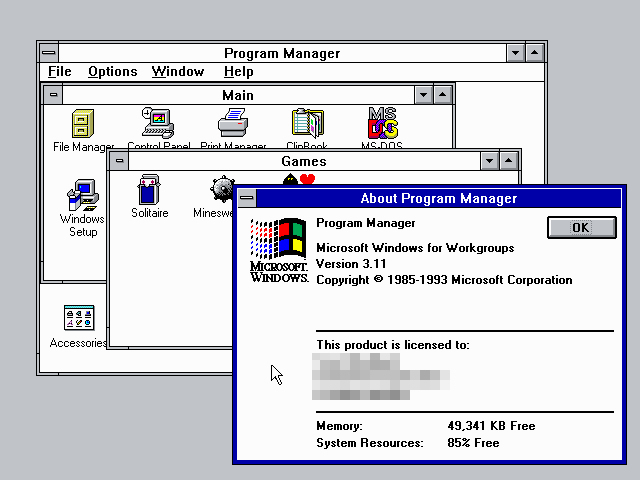This screenshot has height=480, width=640.
Task: Open the About dialog control menu box
Action: 246,198
